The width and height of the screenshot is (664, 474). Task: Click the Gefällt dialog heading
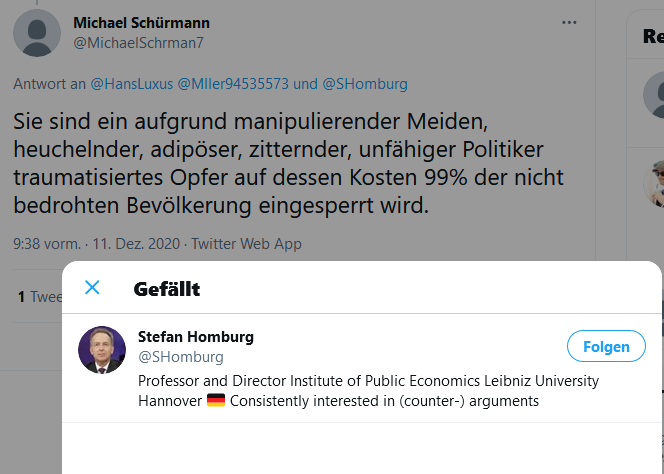[x=167, y=289]
